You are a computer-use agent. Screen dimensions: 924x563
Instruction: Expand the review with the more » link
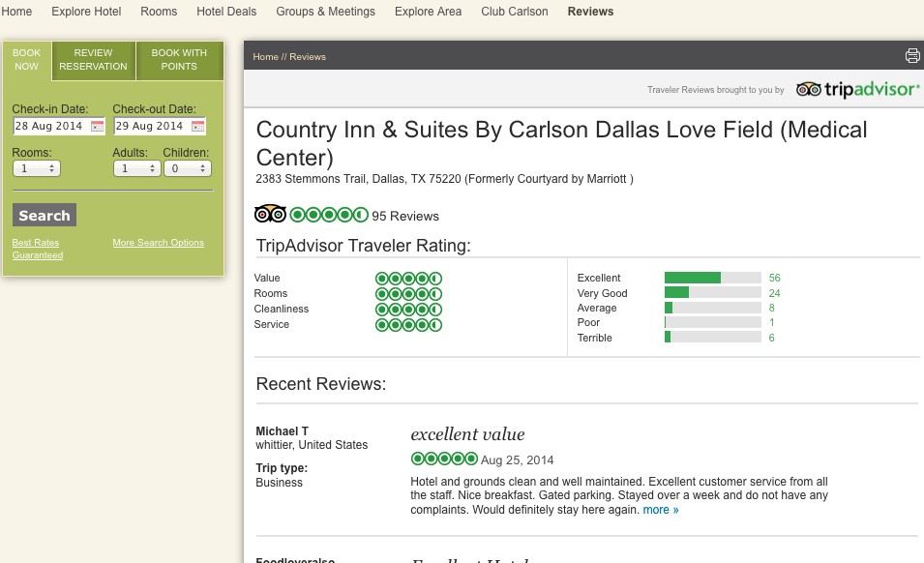tap(661, 510)
